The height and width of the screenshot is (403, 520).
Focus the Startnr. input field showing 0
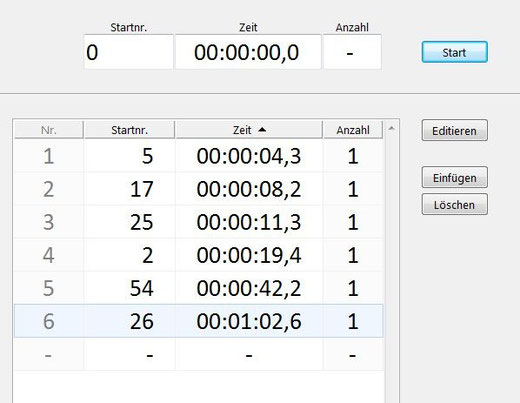tap(128, 52)
